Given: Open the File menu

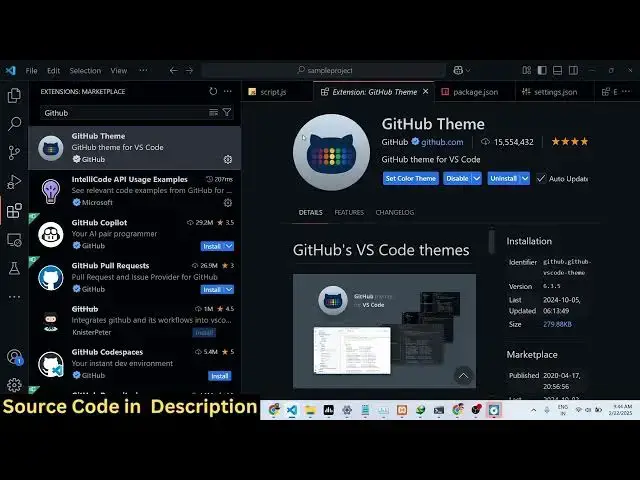Looking at the screenshot, I should (x=31, y=70).
